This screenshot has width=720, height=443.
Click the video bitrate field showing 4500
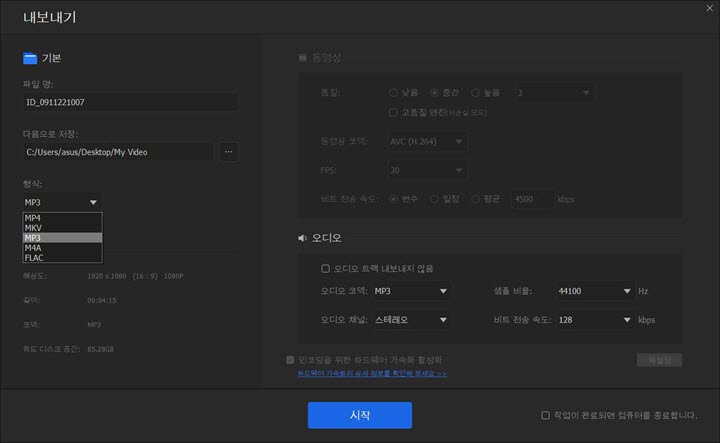(x=533, y=199)
